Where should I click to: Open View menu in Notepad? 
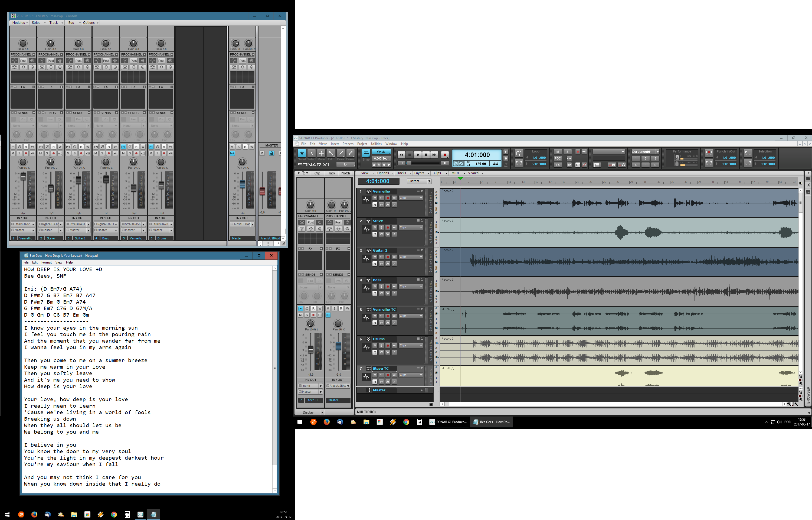click(x=59, y=263)
